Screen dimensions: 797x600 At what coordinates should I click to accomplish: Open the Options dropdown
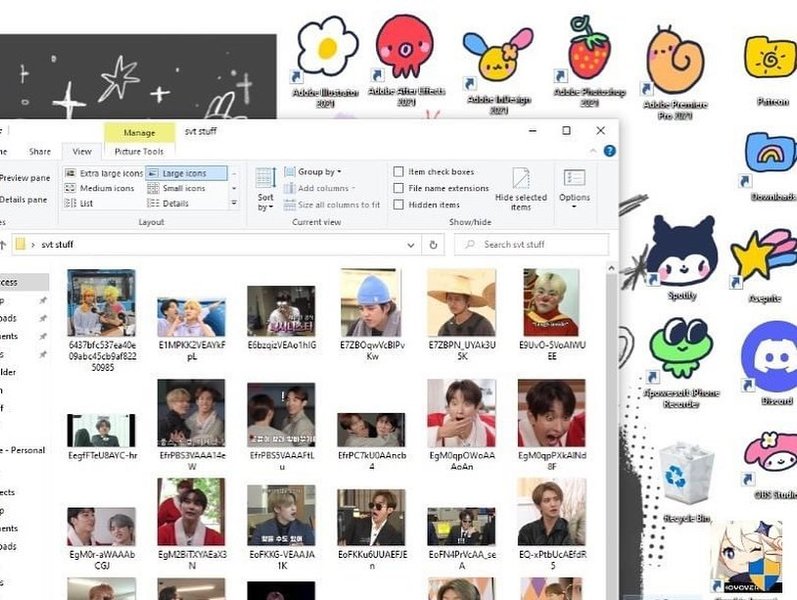[x=574, y=189]
